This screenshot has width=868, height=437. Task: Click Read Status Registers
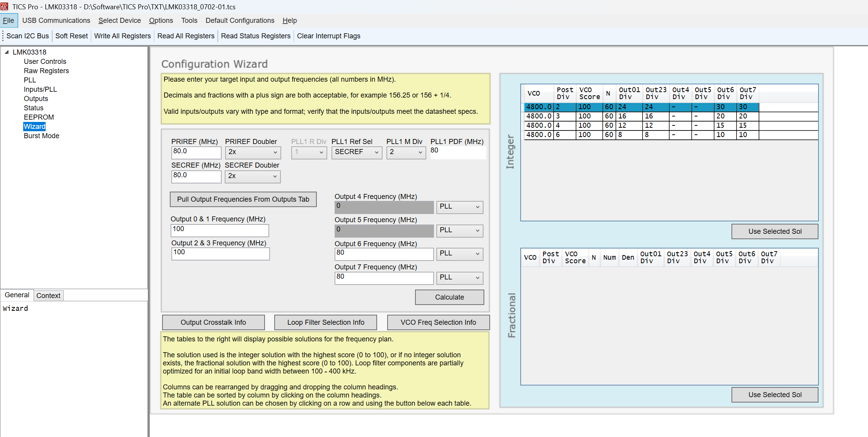256,36
